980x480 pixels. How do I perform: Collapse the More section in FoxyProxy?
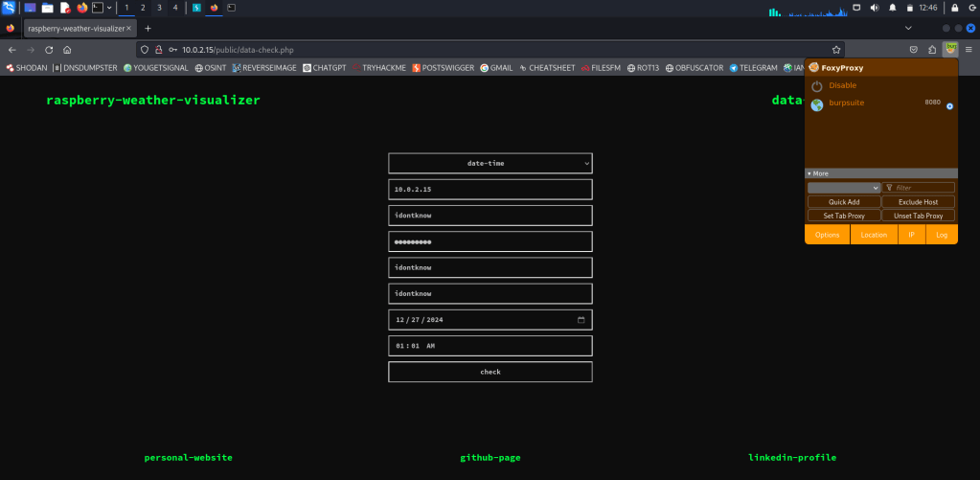(819, 173)
